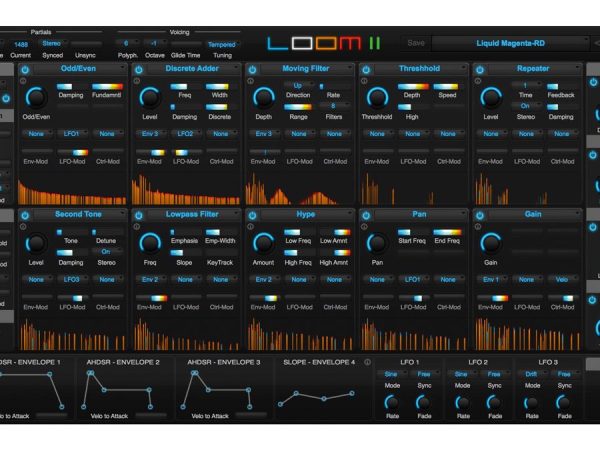
Task: Click the Amount knob in Hype module
Action: 263,243
